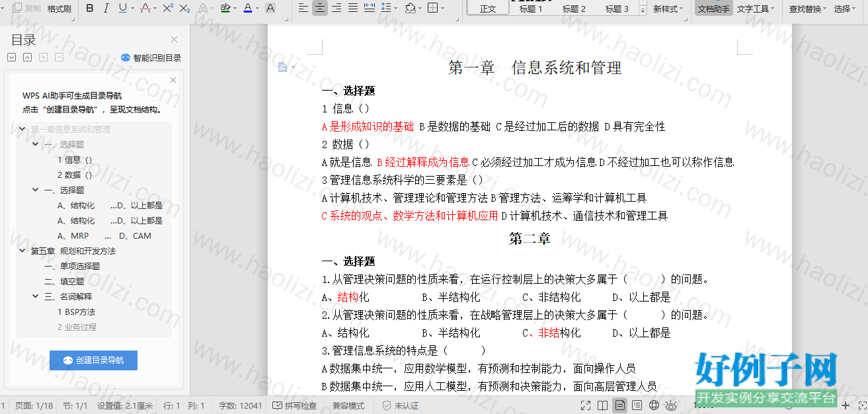Select the 标题 1 style
The image size is (868, 414).
[531, 9]
